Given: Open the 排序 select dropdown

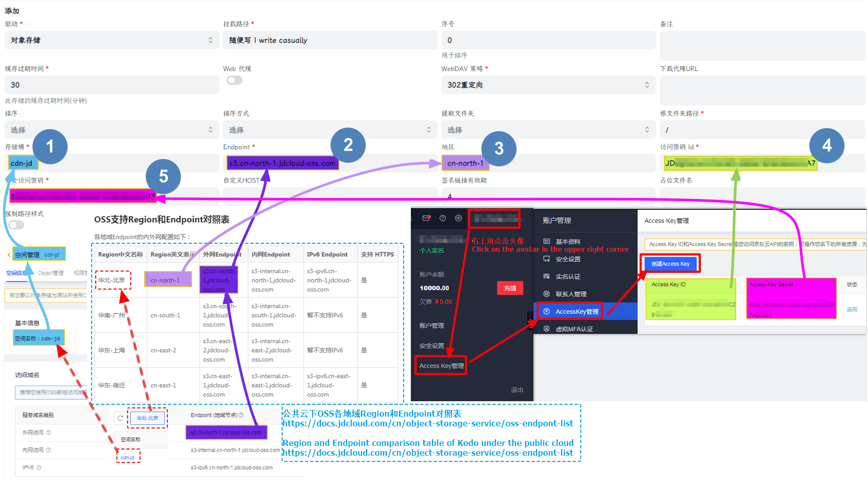Looking at the screenshot, I should point(112,130).
